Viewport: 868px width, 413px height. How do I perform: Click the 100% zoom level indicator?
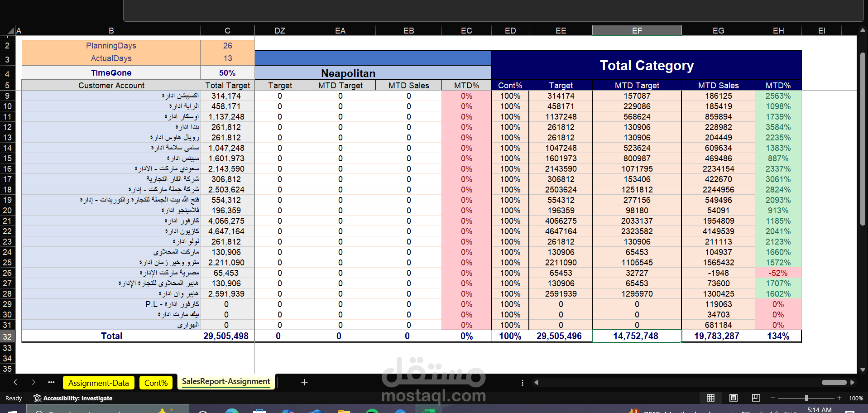point(856,398)
